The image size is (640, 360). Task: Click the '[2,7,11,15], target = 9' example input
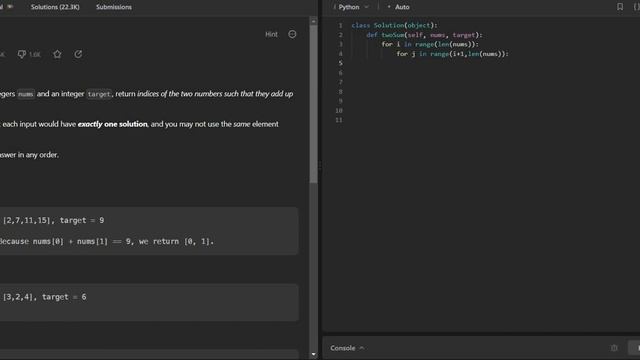(x=53, y=220)
